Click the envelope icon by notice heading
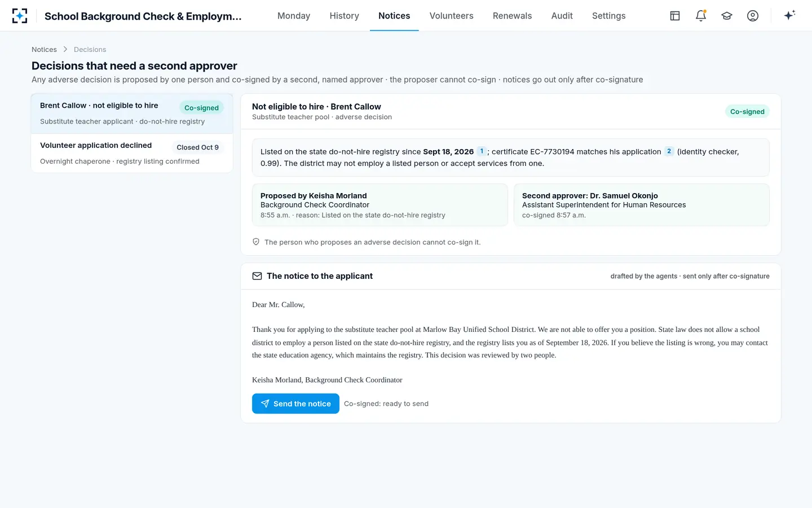This screenshot has height=508, width=812. 257,276
